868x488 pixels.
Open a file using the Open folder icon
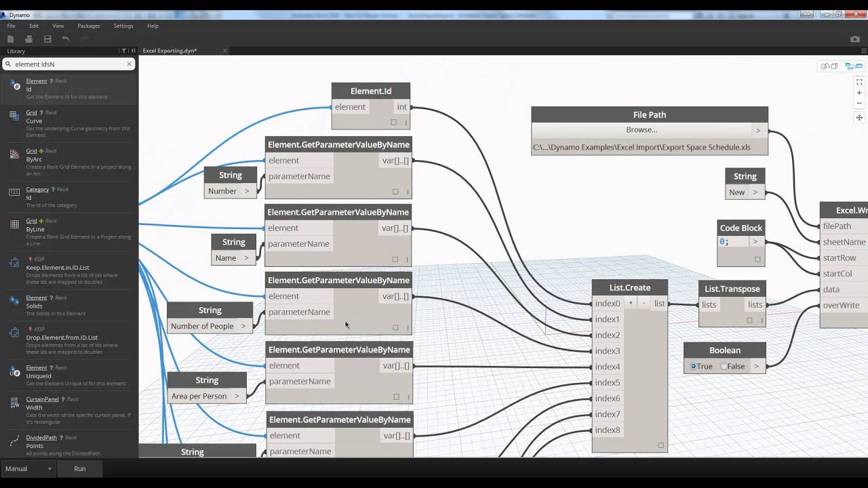click(x=28, y=39)
